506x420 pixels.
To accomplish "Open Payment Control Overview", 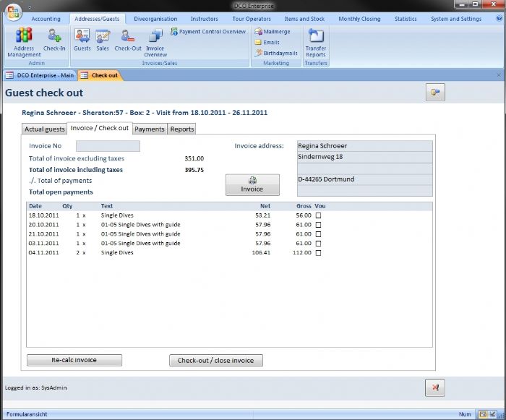I will [x=208, y=32].
